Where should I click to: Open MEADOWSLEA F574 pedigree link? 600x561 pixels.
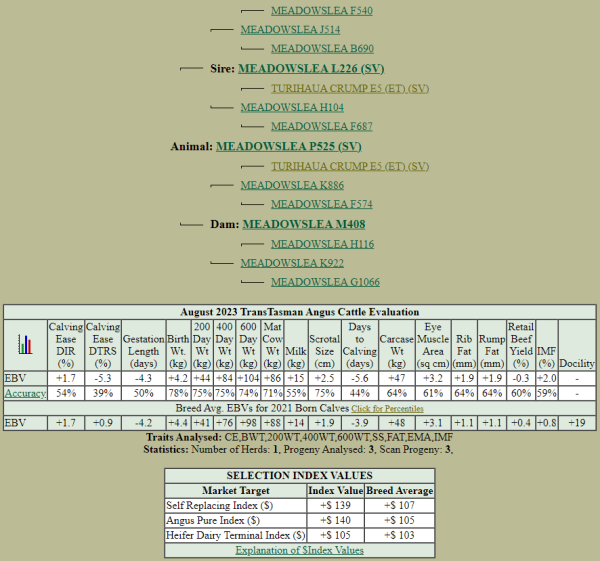322,204
